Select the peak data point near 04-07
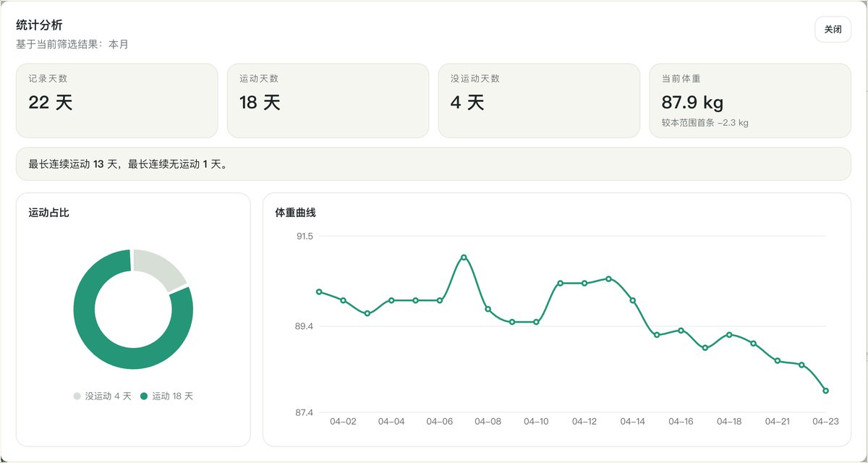Viewport: 868px width, 463px height. click(463, 257)
